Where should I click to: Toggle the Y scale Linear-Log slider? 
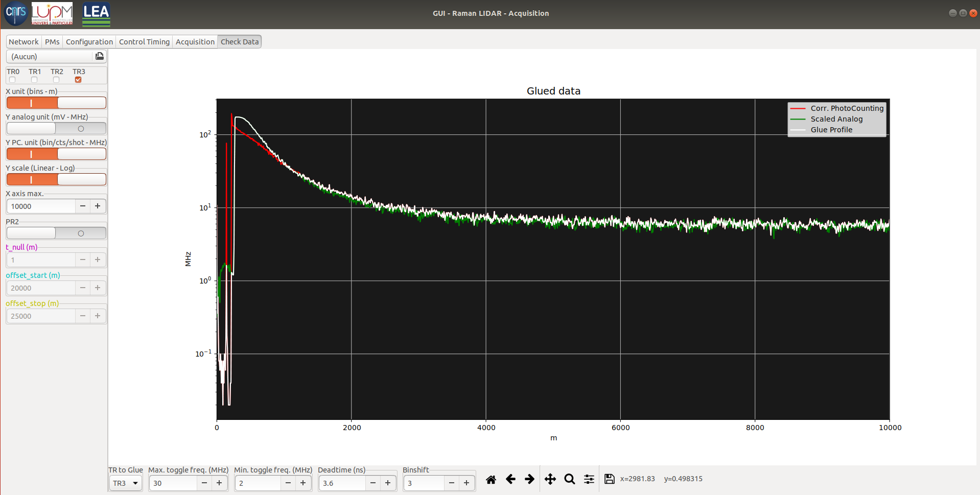[x=56, y=180]
